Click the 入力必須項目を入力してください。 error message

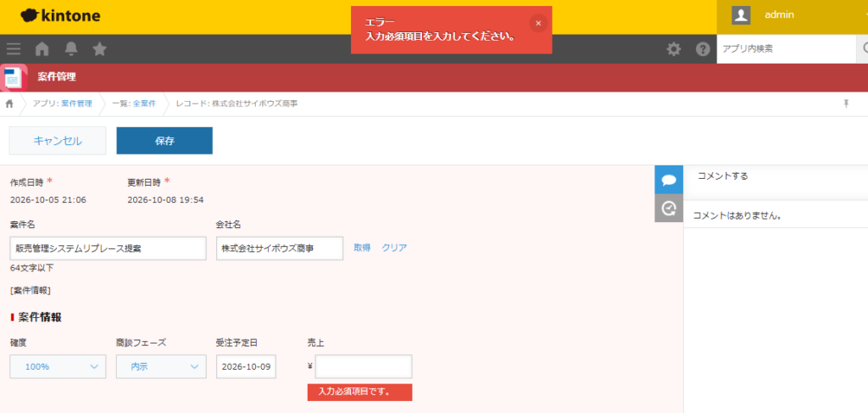click(x=441, y=36)
